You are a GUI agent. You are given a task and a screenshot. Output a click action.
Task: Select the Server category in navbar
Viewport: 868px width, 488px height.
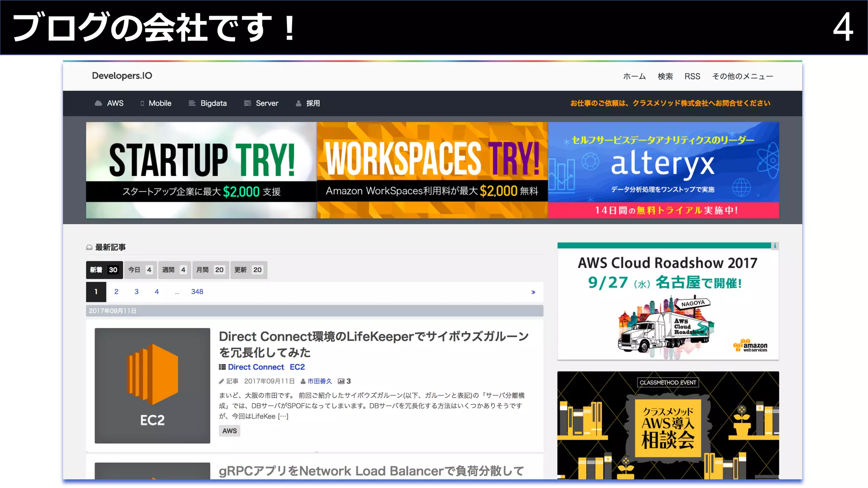pyautogui.click(x=267, y=103)
